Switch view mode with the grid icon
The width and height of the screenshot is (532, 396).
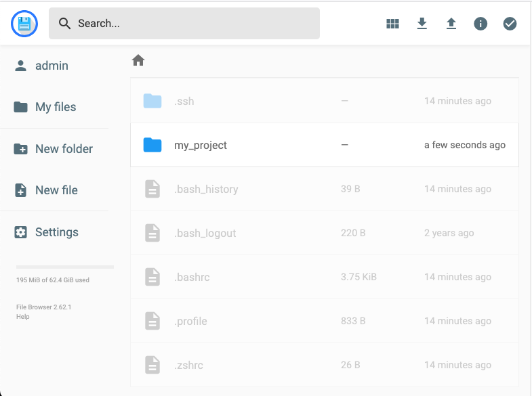click(392, 24)
